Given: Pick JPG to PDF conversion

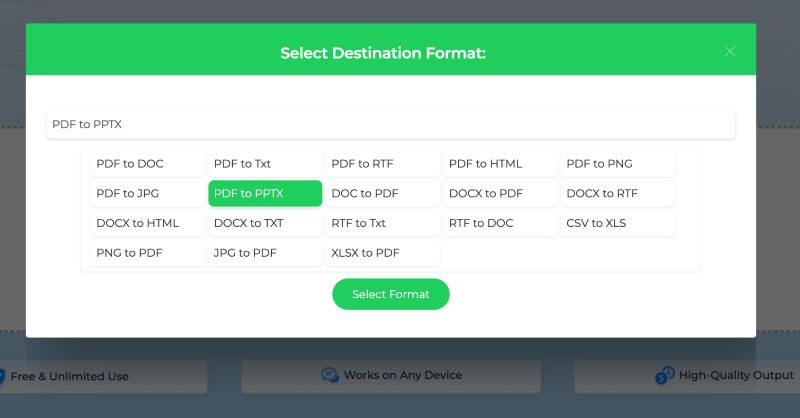Looking at the screenshot, I should click(x=265, y=253).
